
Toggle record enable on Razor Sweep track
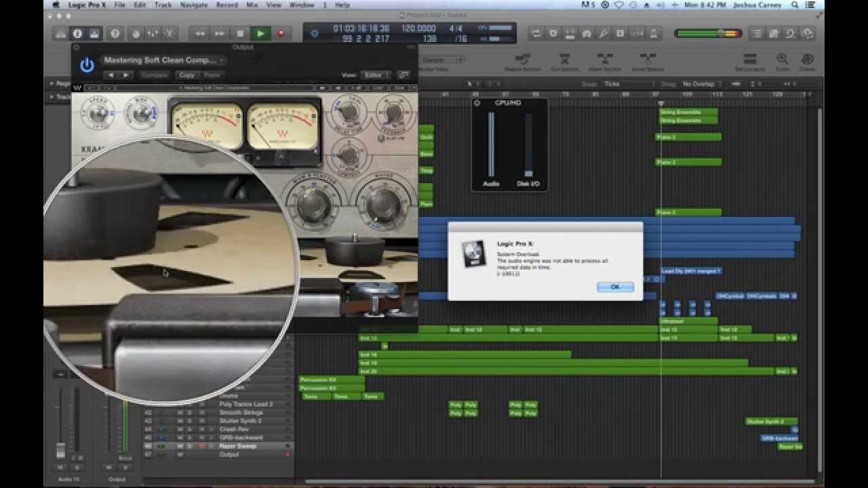[201, 446]
